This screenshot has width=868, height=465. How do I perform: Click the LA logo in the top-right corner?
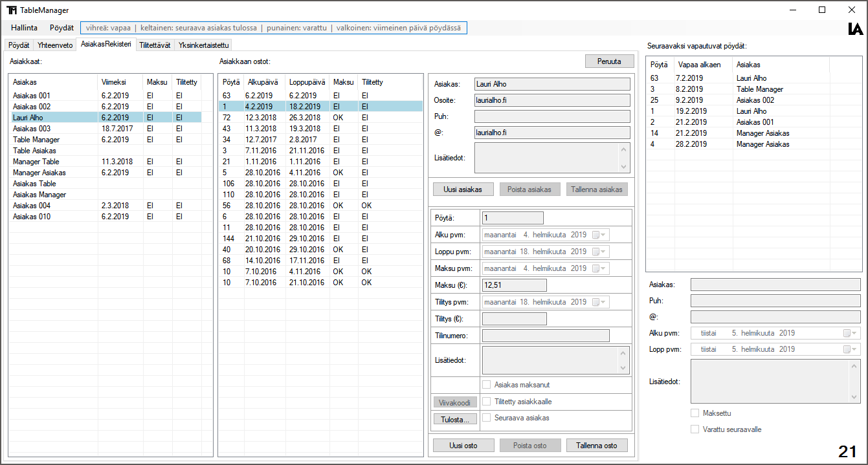click(x=857, y=28)
